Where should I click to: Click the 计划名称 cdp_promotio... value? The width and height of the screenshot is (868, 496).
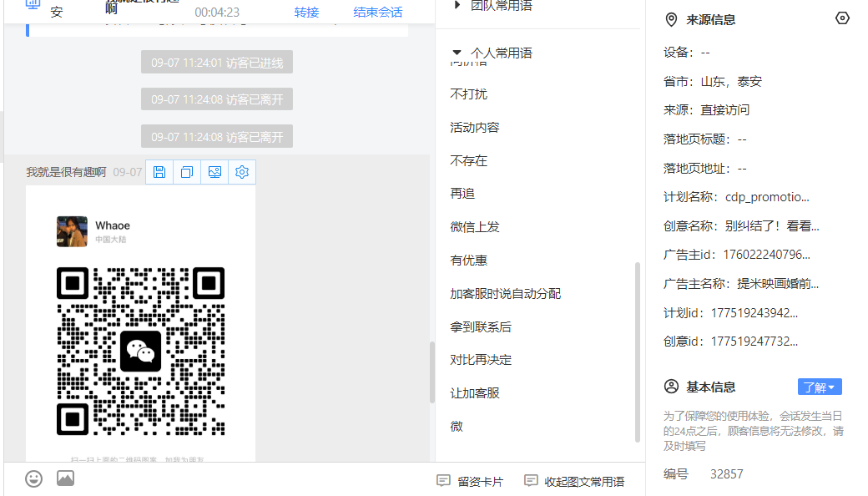point(767,197)
